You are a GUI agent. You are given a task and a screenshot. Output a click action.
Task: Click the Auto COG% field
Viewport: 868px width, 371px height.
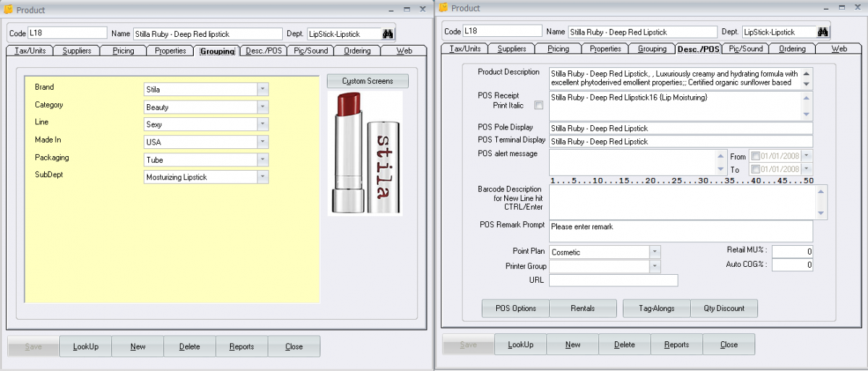point(792,265)
